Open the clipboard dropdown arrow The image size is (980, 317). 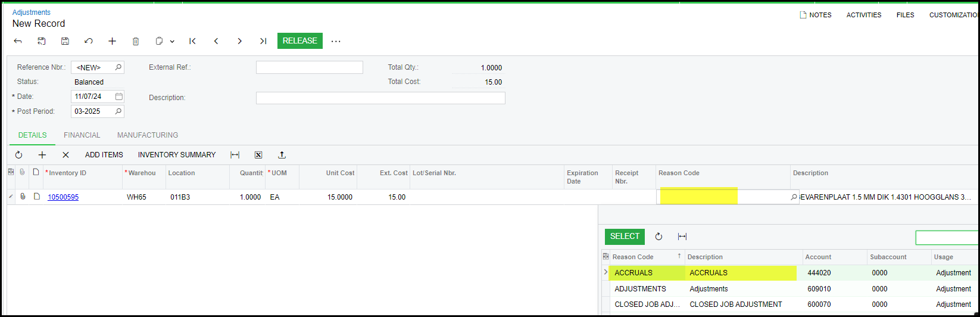[172, 41]
